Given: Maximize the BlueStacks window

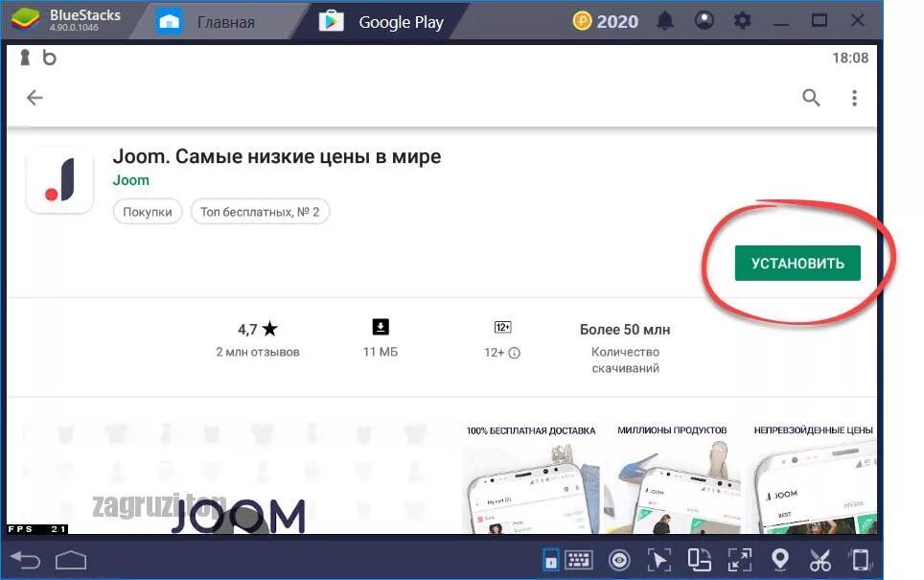Looking at the screenshot, I should [820, 21].
